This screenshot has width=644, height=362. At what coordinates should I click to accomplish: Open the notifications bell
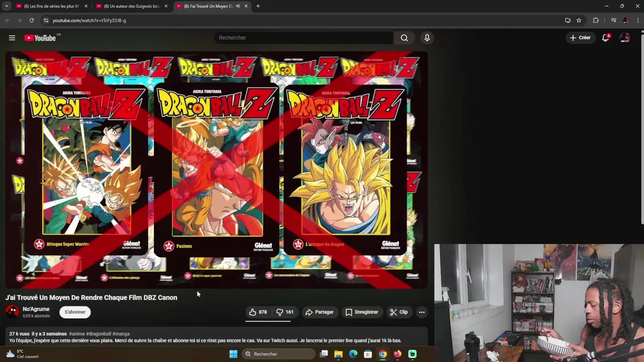(x=606, y=38)
